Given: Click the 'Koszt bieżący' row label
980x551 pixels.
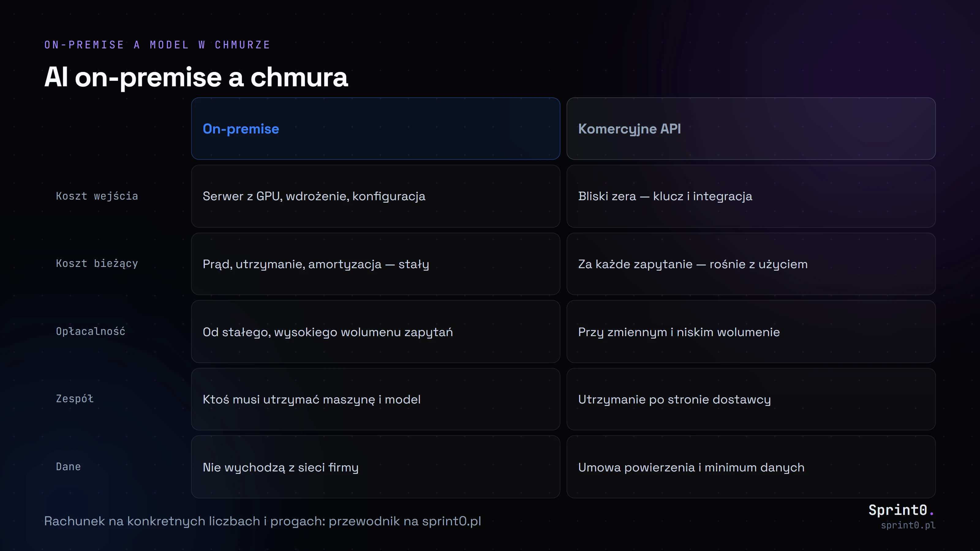Looking at the screenshot, I should (x=97, y=264).
